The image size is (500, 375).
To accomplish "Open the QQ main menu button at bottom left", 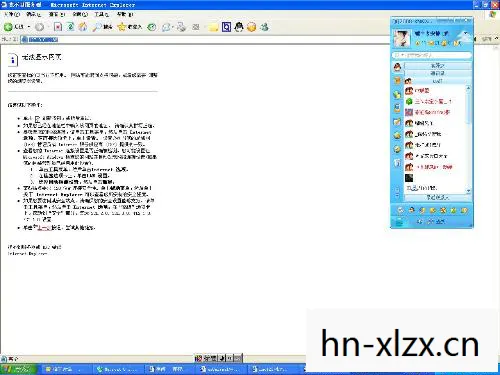I will [x=399, y=222].
